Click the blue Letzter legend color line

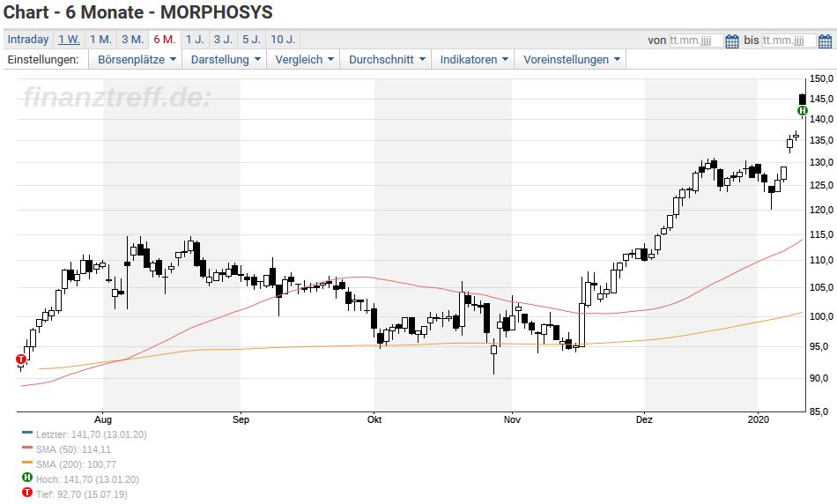tap(27, 433)
